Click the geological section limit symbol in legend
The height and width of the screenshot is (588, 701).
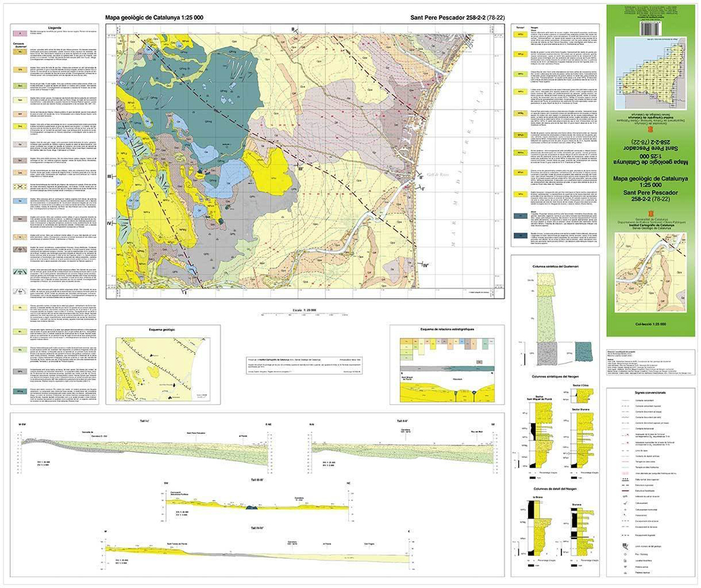pos(624,546)
